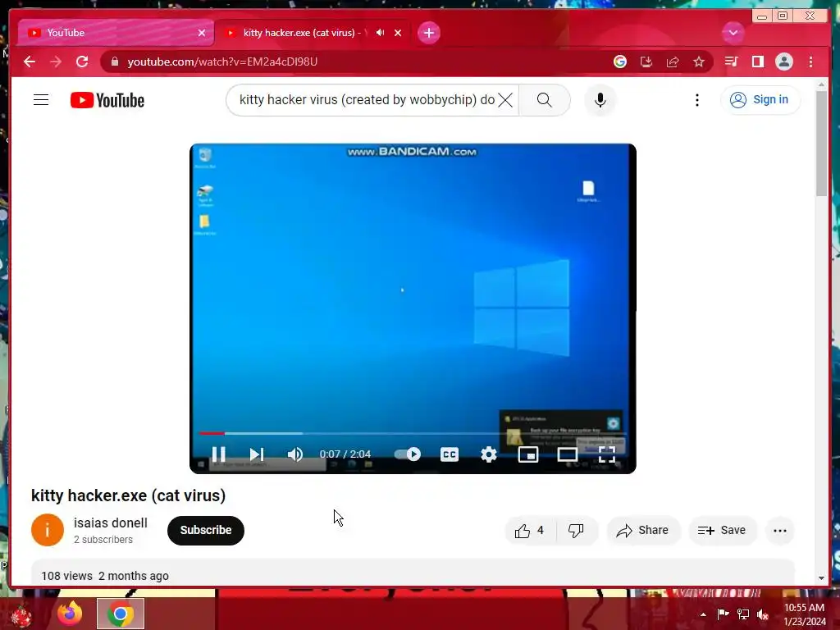Open the Chrome three-dot menu

[810, 62]
